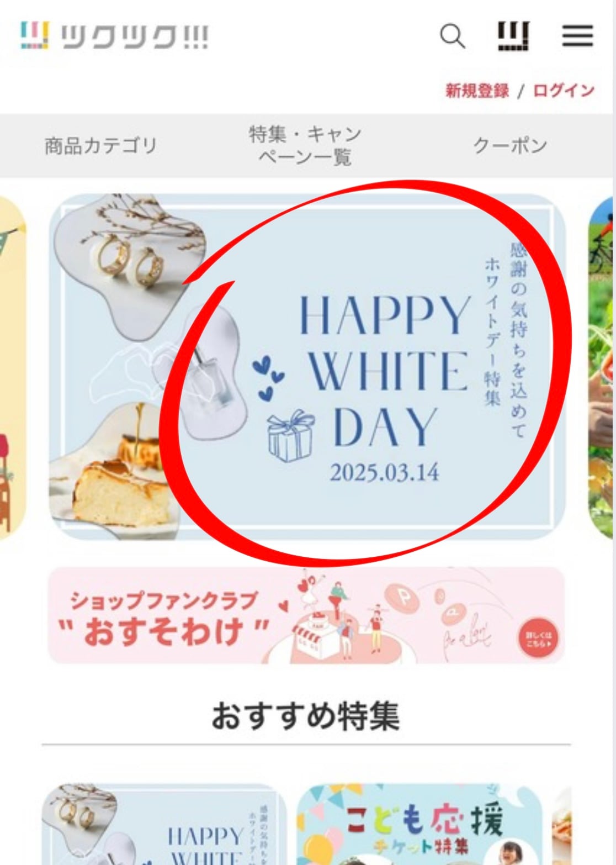Show the previous yellow carousel slide

click(12, 367)
